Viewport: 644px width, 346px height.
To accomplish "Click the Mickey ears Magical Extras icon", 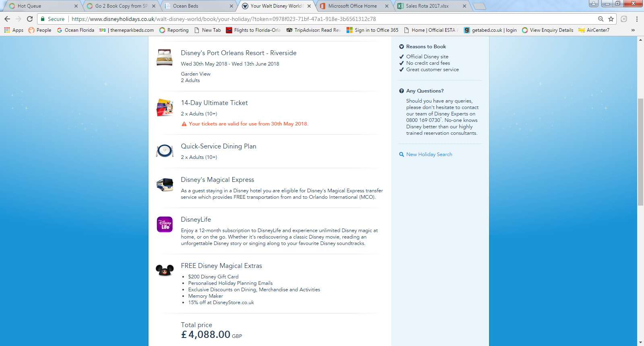I will pos(165,270).
